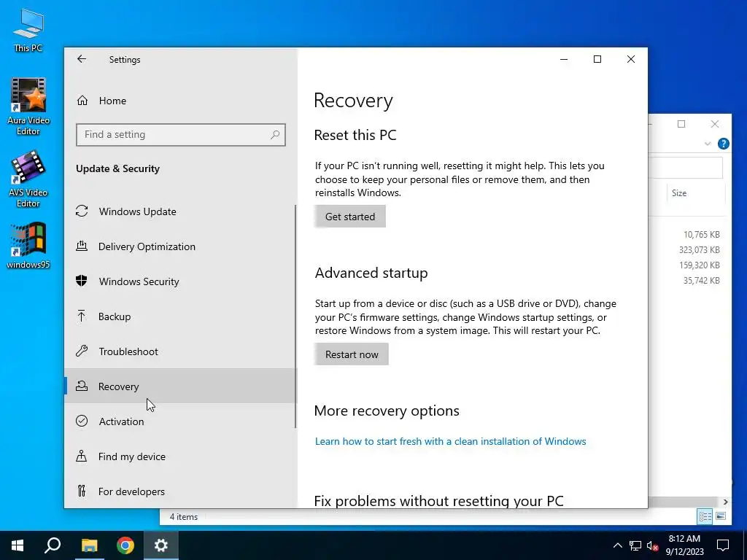Launch Google Chrome from the taskbar

coord(125,545)
